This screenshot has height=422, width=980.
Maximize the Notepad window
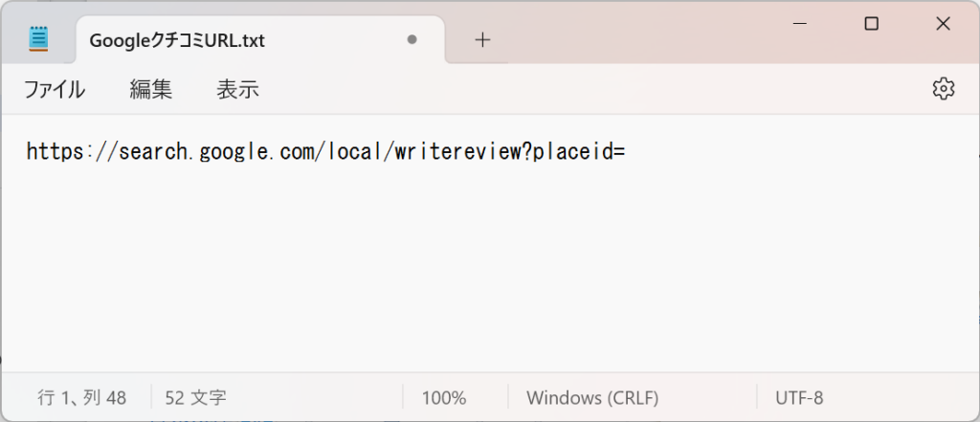click(x=871, y=24)
